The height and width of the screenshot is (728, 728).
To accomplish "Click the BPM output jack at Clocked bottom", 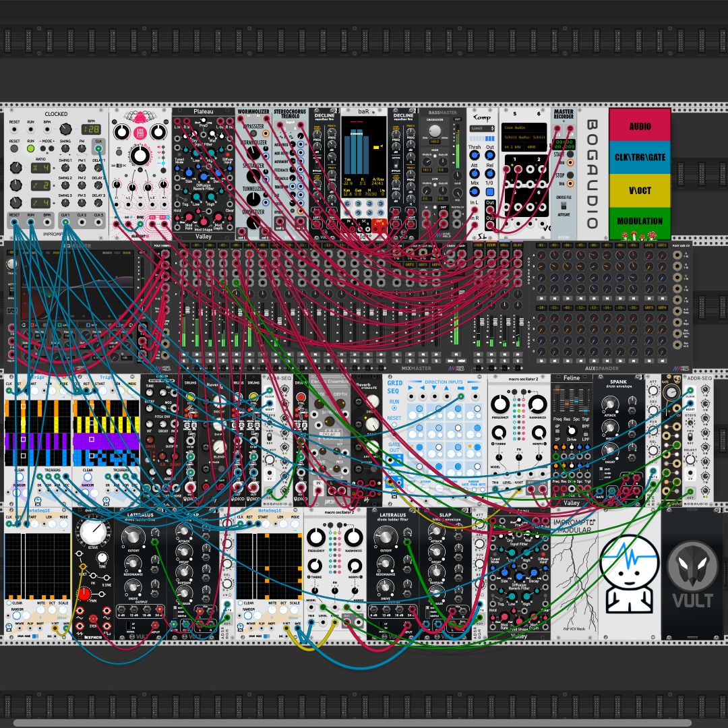I will [x=47, y=222].
